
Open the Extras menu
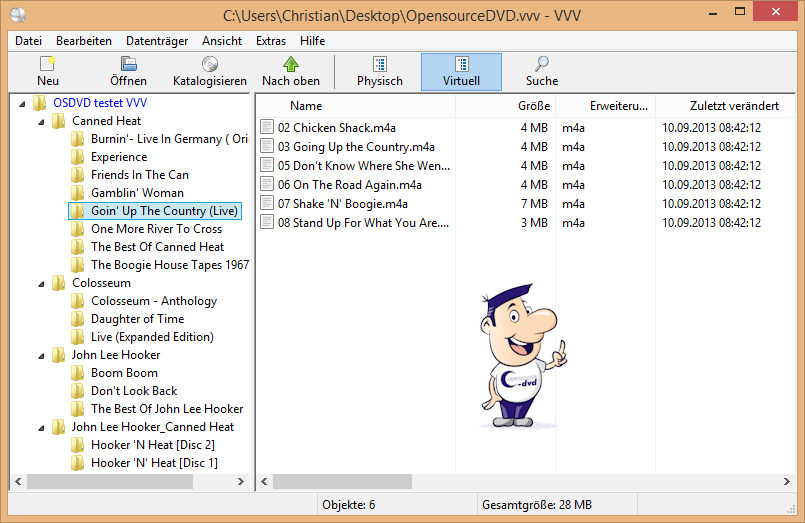tap(270, 41)
